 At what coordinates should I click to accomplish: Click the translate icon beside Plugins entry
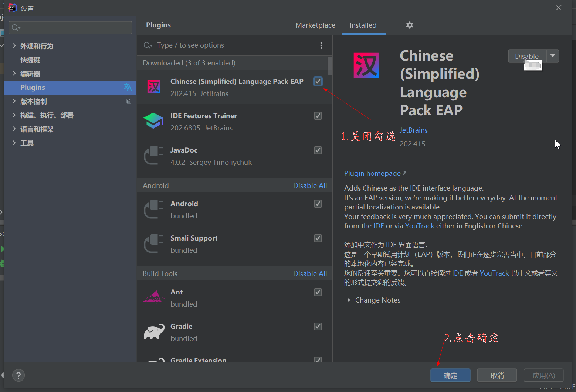point(128,87)
